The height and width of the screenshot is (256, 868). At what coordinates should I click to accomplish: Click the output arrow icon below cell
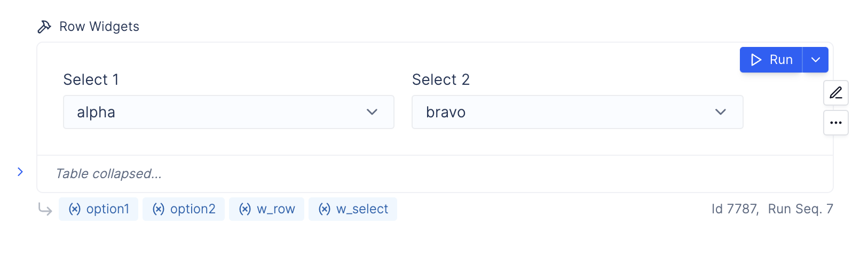(45, 209)
